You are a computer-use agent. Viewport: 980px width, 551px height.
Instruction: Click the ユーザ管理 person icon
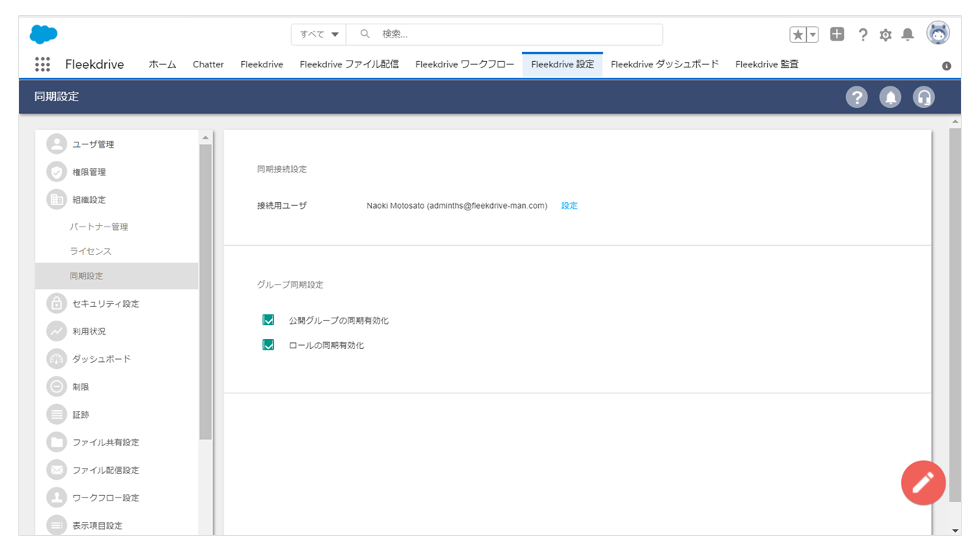coord(57,144)
